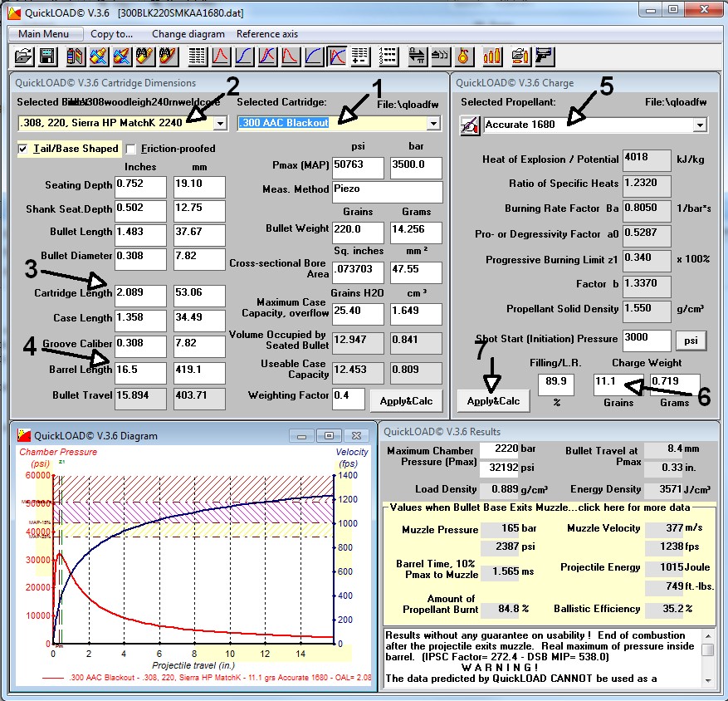Image resolution: width=728 pixels, height=701 pixels.
Task: Click the first binoculars search icon
Action: pos(145,56)
